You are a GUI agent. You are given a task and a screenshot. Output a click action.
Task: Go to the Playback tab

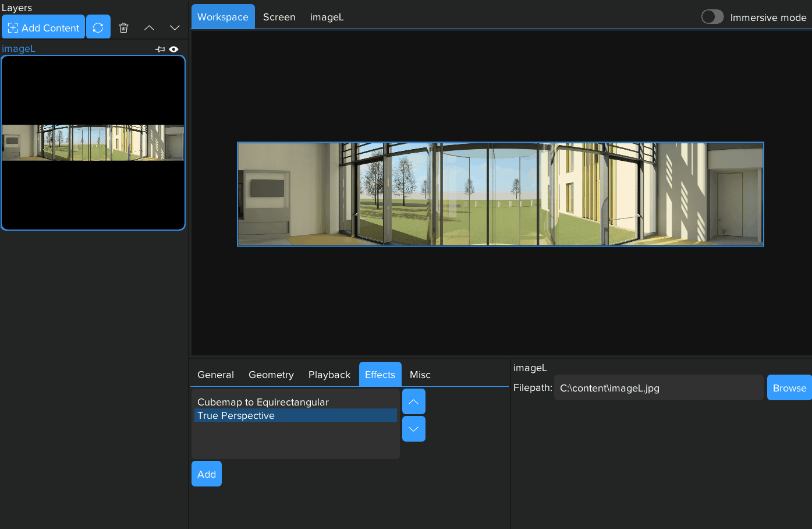(x=329, y=375)
